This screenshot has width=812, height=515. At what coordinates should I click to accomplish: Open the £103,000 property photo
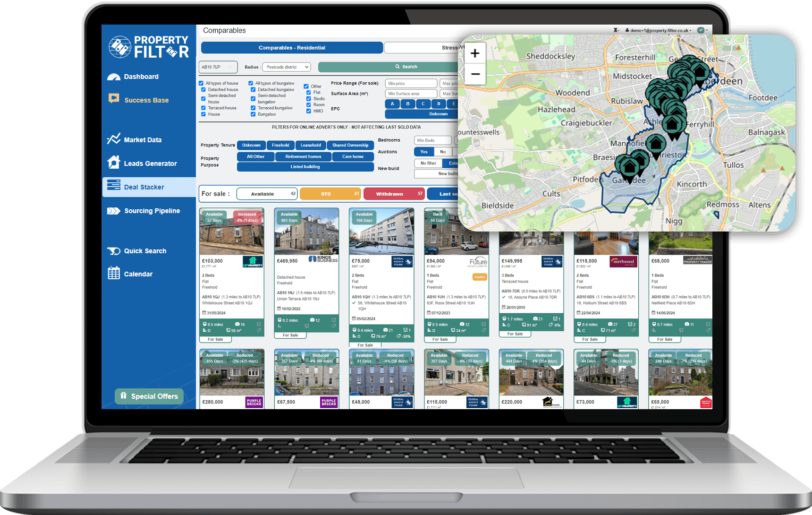[231, 232]
